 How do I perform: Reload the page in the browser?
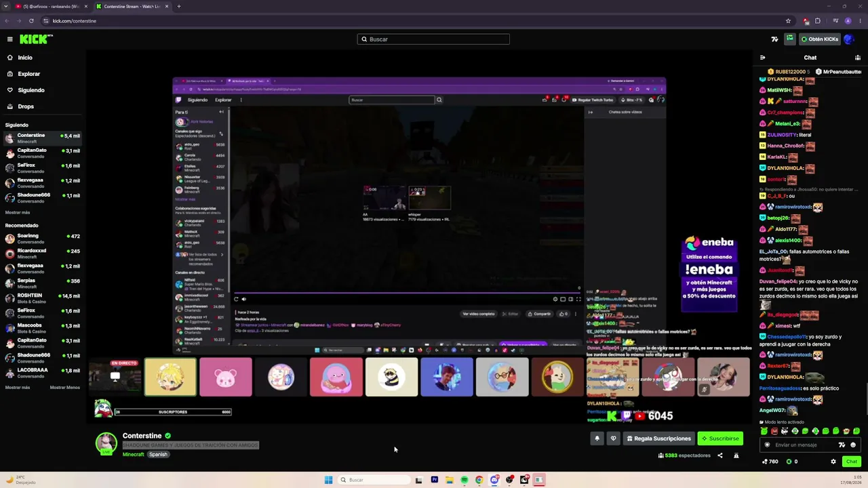[31, 21]
